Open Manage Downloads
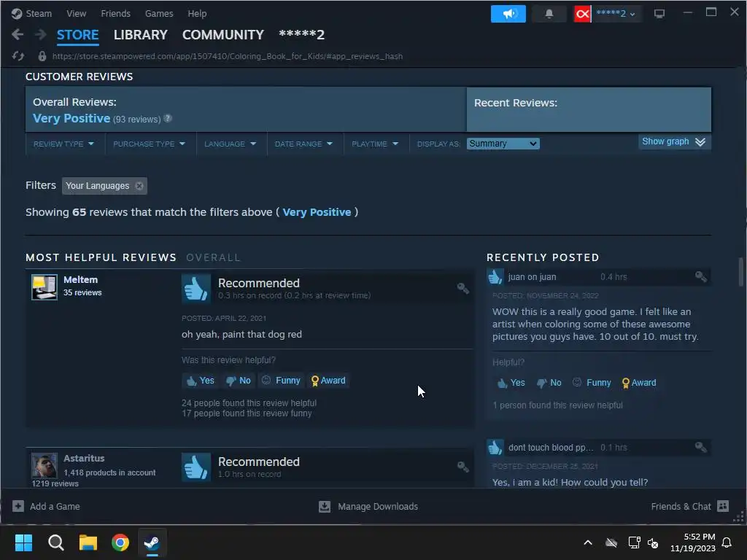The width and height of the screenshot is (747, 560). click(368, 506)
